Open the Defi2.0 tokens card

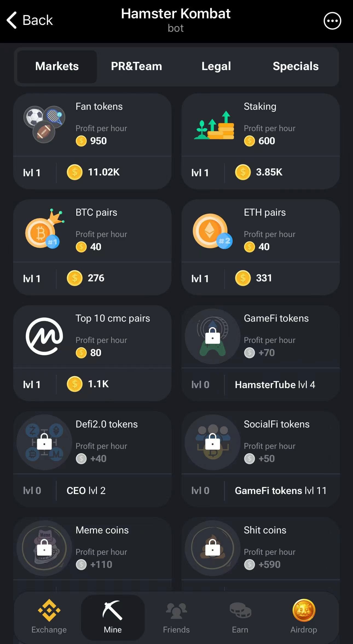point(92,457)
